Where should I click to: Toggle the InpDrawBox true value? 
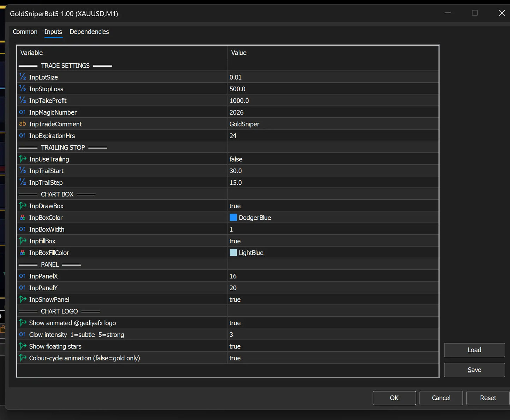click(x=333, y=206)
